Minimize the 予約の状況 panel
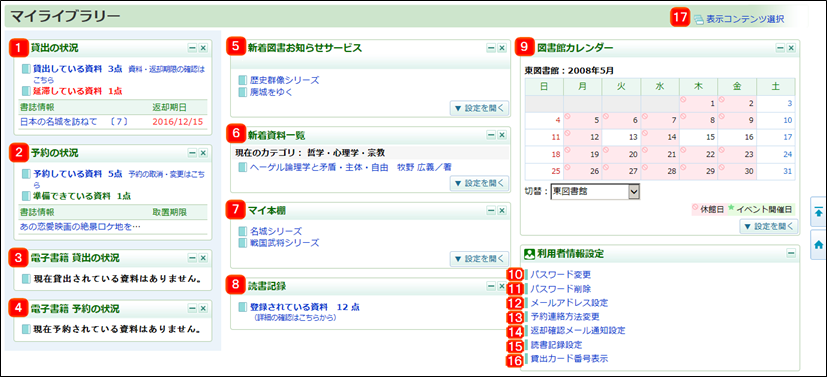 click(x=193, y=153)
